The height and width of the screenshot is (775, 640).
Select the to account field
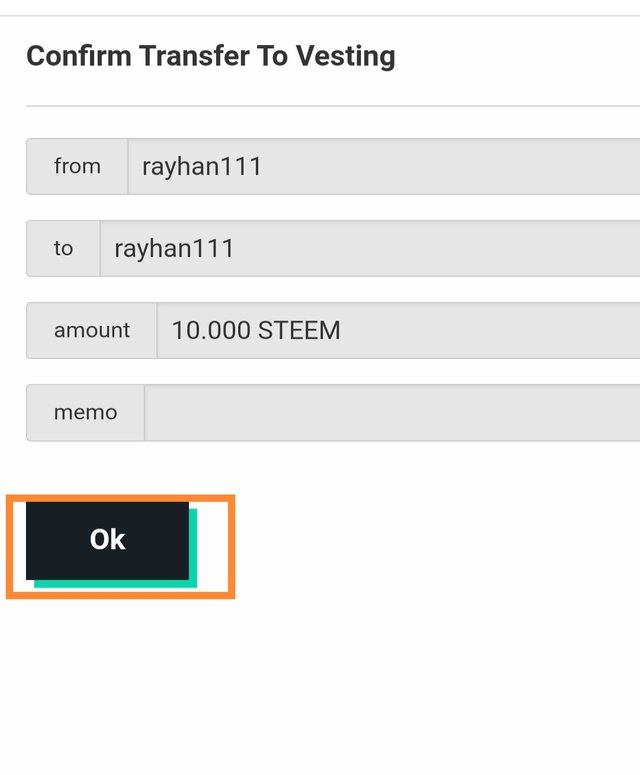click(x=370, y=249)
